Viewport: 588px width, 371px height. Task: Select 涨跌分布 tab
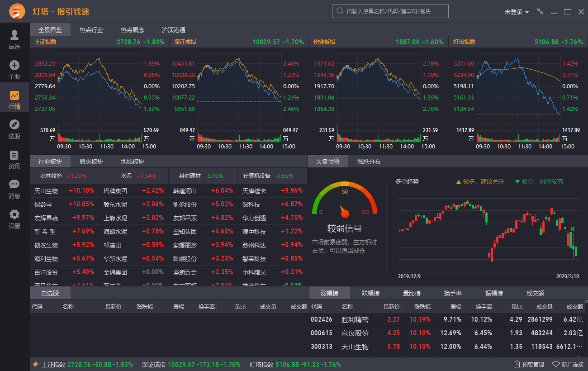(369, 162)
